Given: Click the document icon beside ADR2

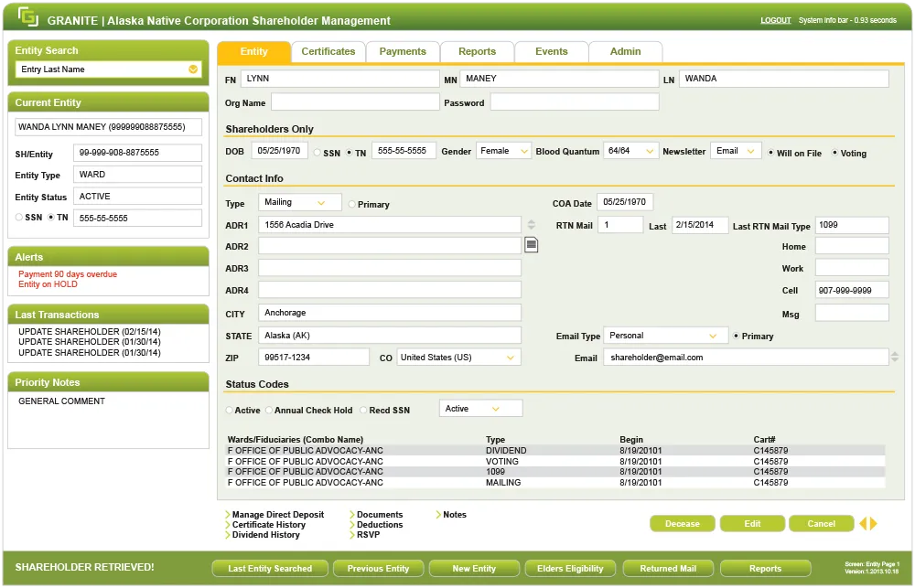Looking at the screenshot, I should click(x=531, y=244).
